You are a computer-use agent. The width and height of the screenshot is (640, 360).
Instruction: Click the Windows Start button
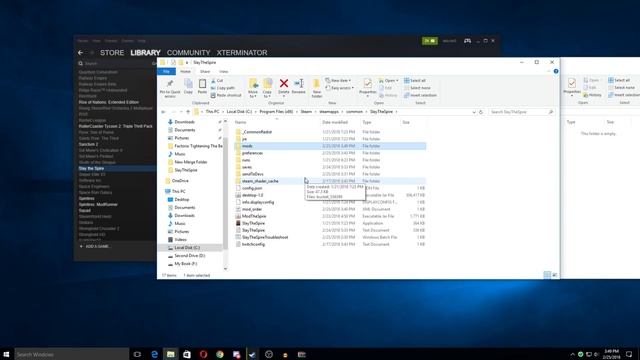(x=6, y=354)
